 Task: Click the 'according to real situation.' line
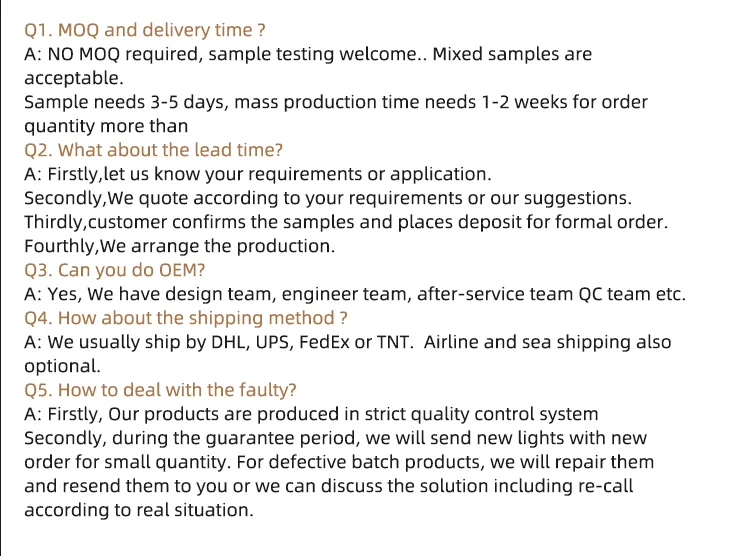tap(139, 510)
